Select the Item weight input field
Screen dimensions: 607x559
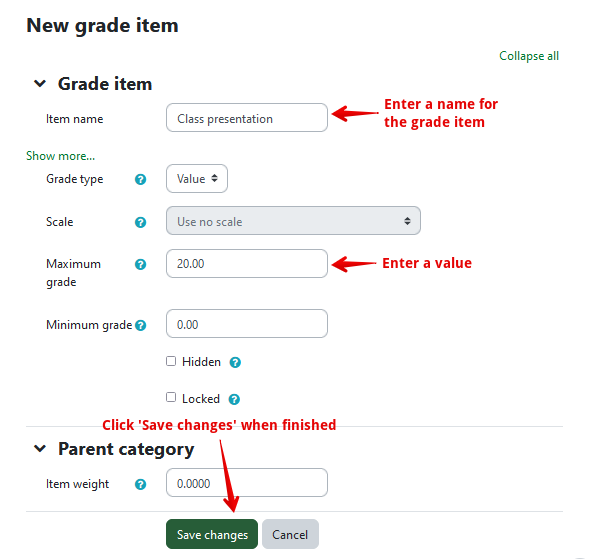246,483
